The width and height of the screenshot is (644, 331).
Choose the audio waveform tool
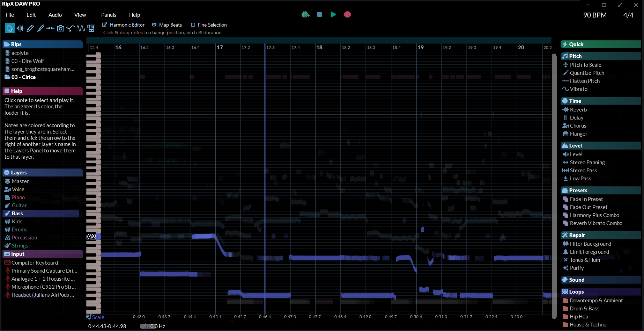(x=20, y=28)
